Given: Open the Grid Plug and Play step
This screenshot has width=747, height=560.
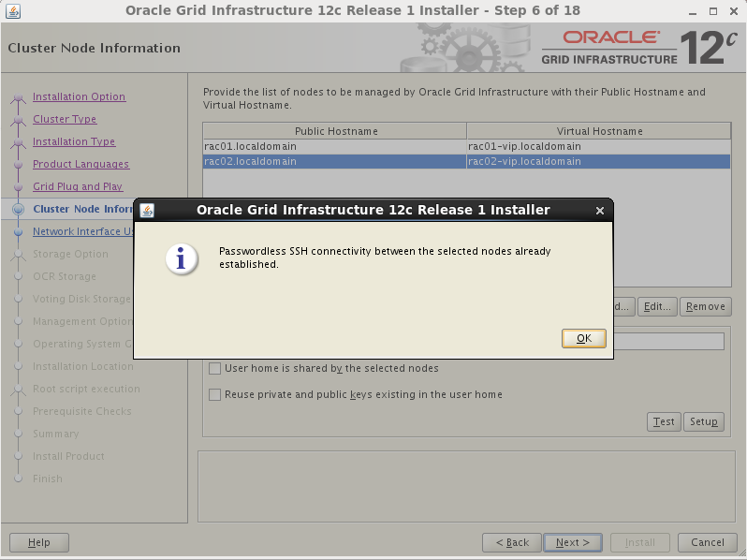Looking at the screenshot, I should (x=78, y=186).
